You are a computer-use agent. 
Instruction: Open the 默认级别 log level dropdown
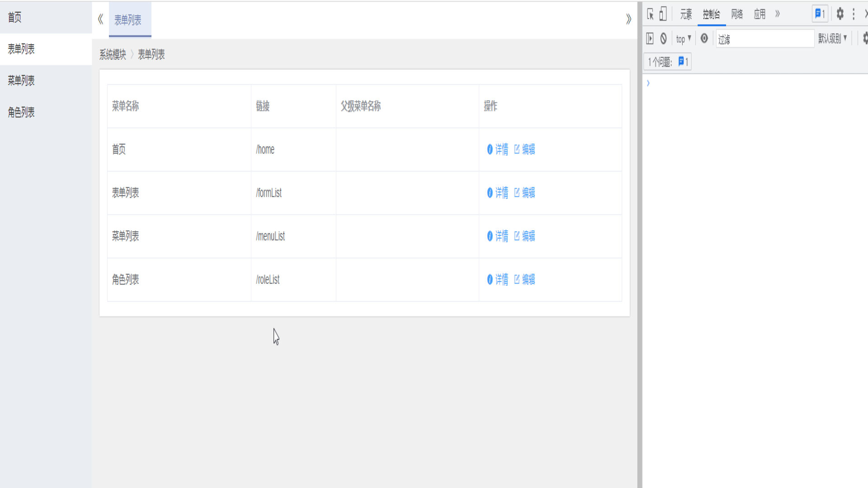point(832,39)
